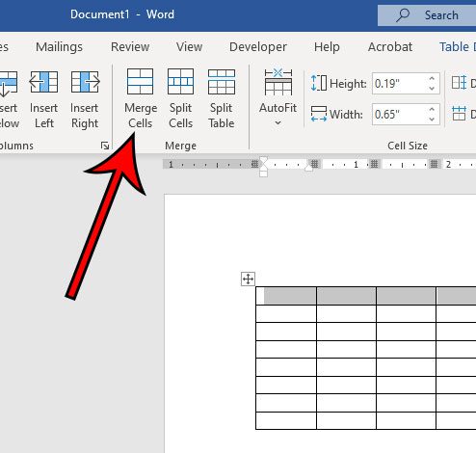Image resolution: width=476 pixels, height=453 pixels.
Task: Open the Rows & Columns dialog launcher
Action: coord(105,146)
